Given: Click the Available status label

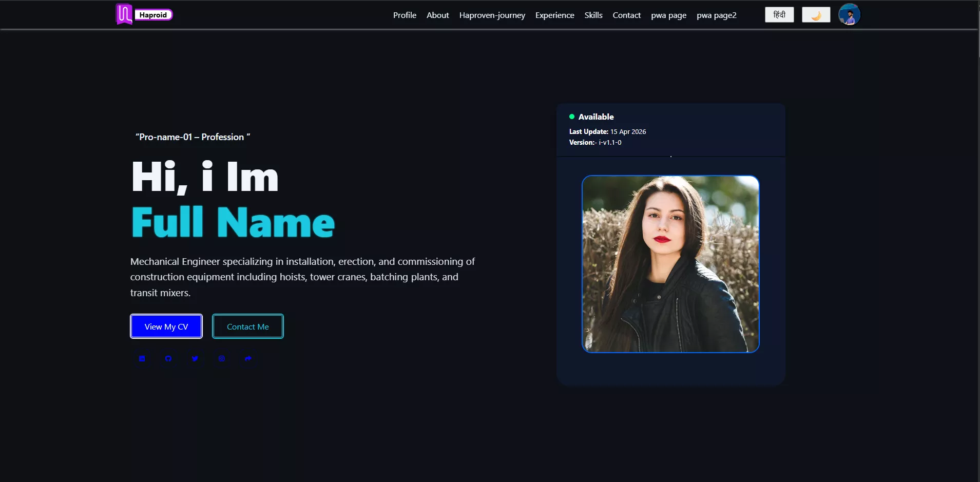Looking at the screenshot, I should coord(591,117).
